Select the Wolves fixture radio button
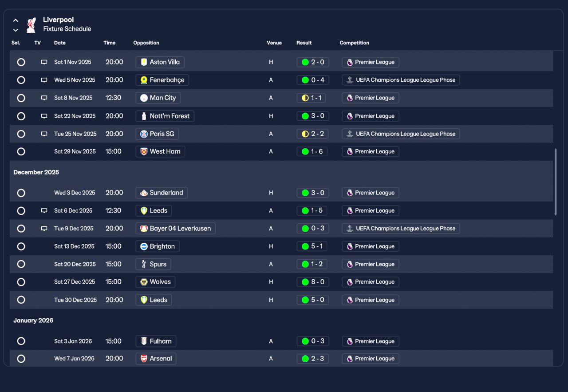Image resolution: width=568 pixels, height=392 pixels. [x=21, y=282]
